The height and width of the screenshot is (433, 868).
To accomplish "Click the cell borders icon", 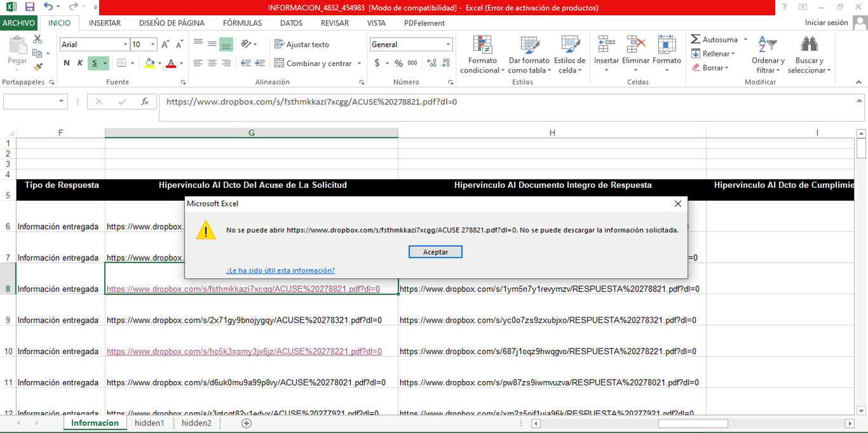I will click(121, 63).
